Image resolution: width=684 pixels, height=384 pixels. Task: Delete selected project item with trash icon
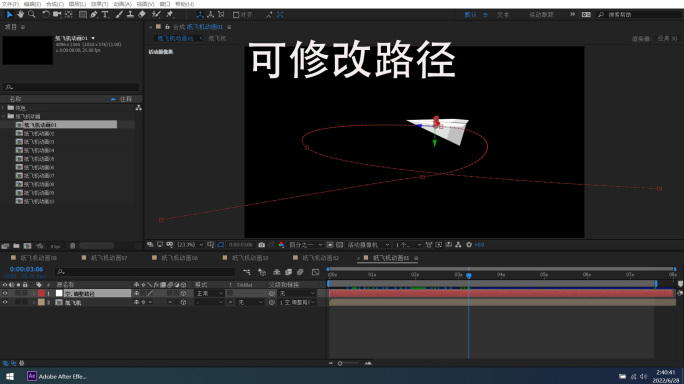(73, 246)
